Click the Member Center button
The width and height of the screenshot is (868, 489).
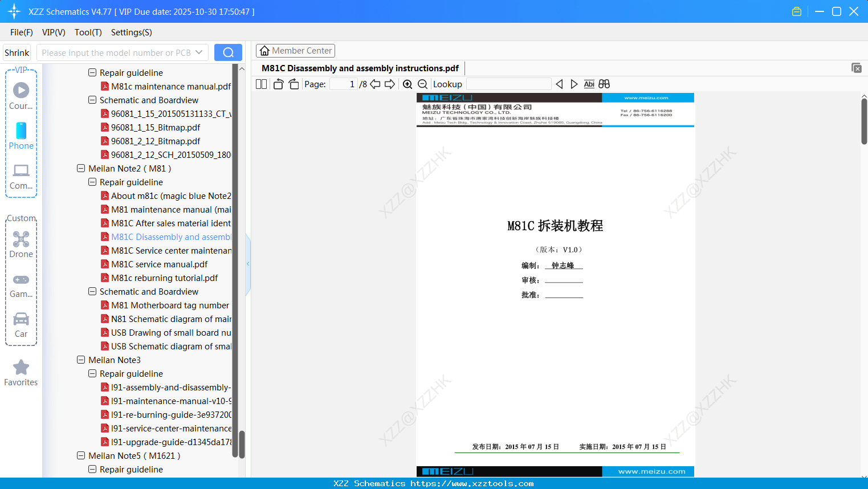click(295, 51)
